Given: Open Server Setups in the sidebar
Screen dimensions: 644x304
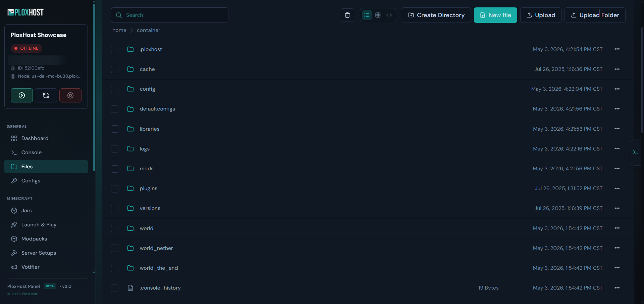Looking at the screenshot, I should click(46, 253).
